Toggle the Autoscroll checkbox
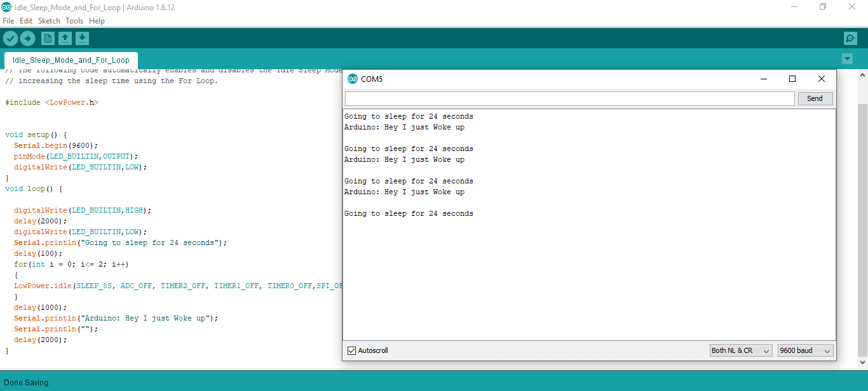Viewport: 868px width, 391px height. (351, 350)
